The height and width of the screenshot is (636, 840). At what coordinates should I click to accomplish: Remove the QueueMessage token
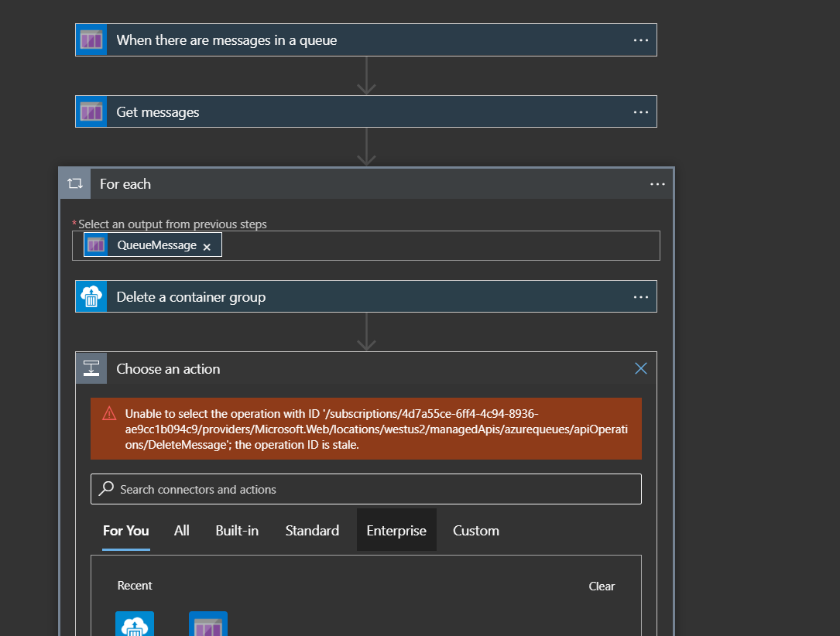tap(207, 247)
